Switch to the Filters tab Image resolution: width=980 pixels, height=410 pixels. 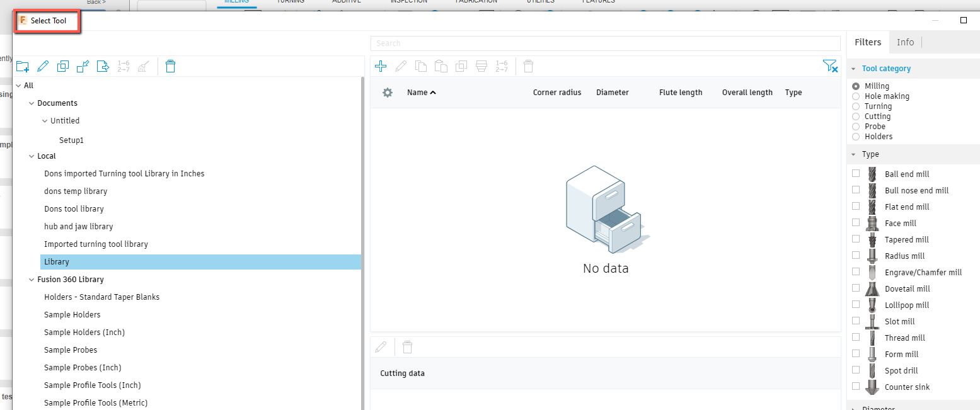(x=868, y=42)
